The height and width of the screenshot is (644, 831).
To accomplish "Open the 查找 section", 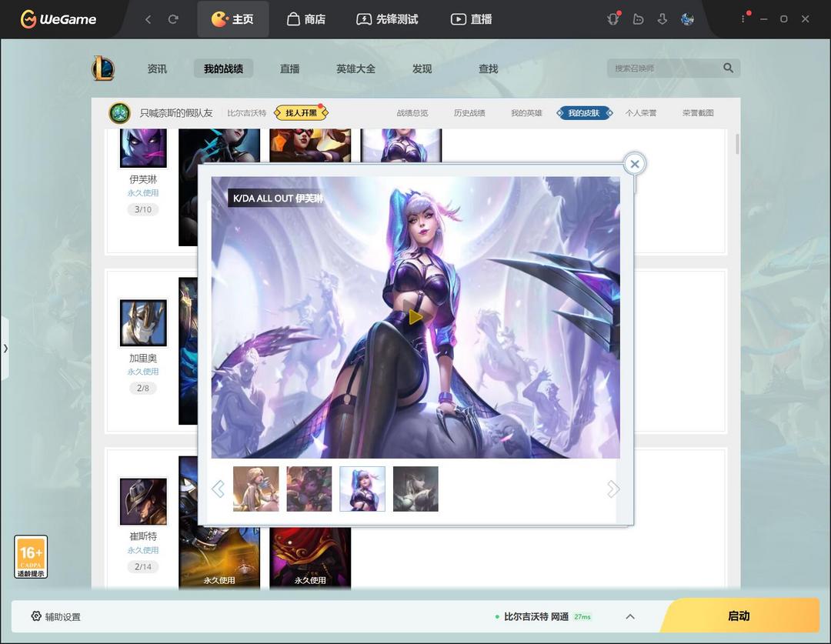I will (488, 69).
